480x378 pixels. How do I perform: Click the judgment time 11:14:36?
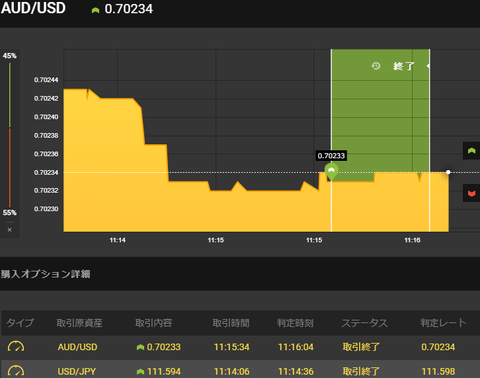point(296,371)
